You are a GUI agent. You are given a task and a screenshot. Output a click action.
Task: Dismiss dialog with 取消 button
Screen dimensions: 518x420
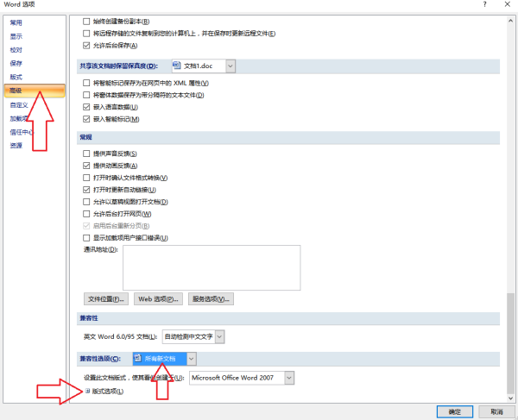pyautogui.click(x=496, y=411)
